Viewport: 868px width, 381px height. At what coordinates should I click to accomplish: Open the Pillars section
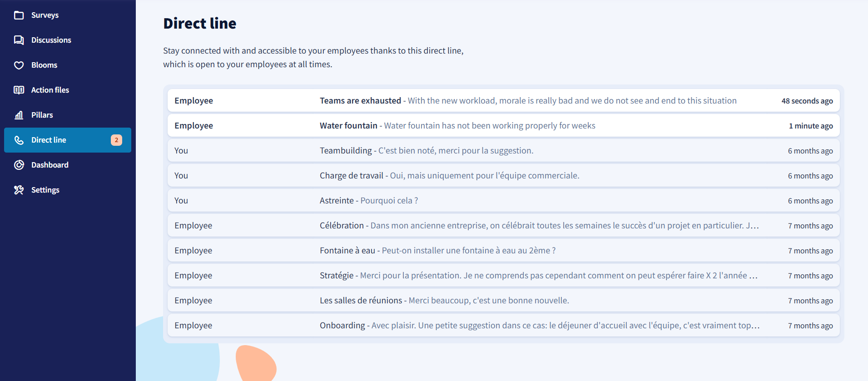[x=68, y=115]
